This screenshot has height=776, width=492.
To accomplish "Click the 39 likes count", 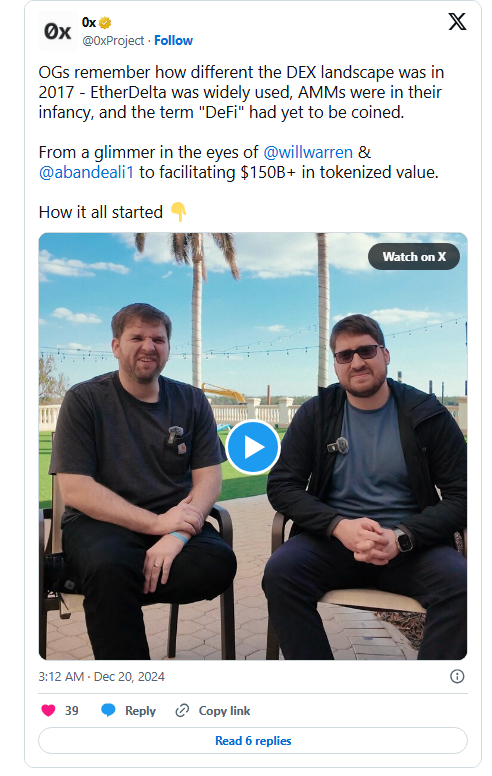I will tap(72, 711).
